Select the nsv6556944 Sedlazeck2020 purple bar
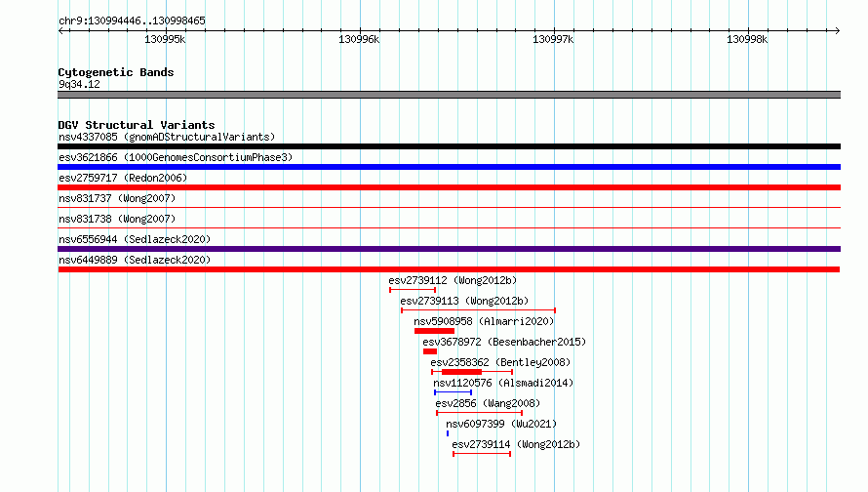The image size is (868, 492). tap(449, 249)
